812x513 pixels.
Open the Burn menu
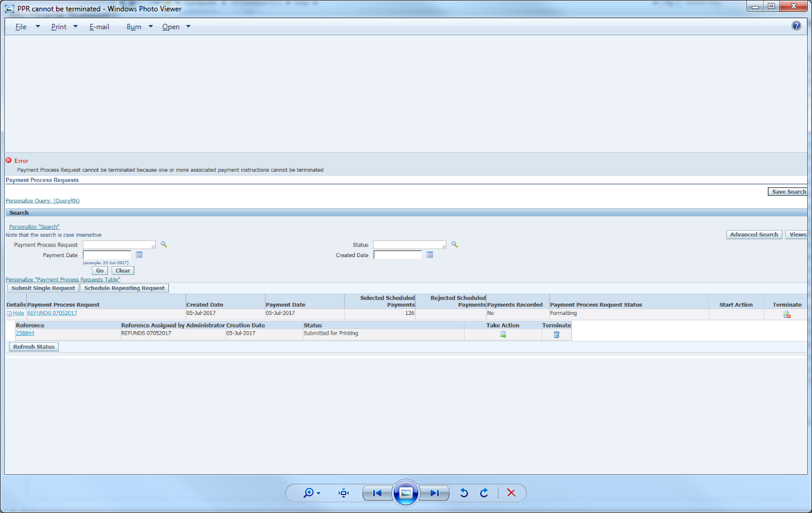tap(134, 26)
